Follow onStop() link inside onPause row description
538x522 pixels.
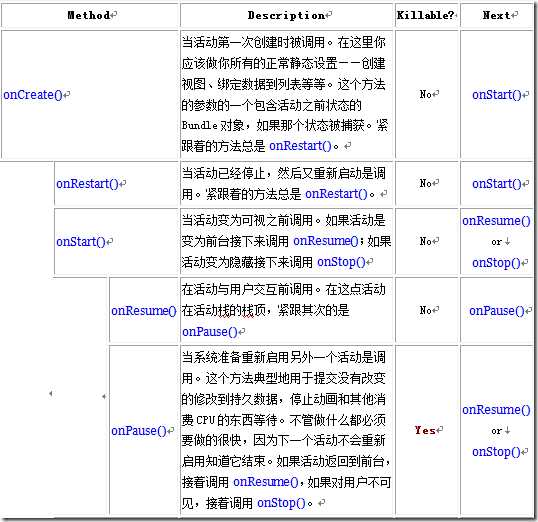281,503
